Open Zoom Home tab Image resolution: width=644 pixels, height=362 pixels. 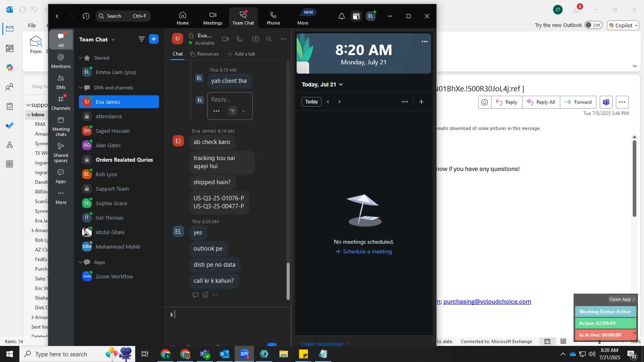tap(183, 18)
